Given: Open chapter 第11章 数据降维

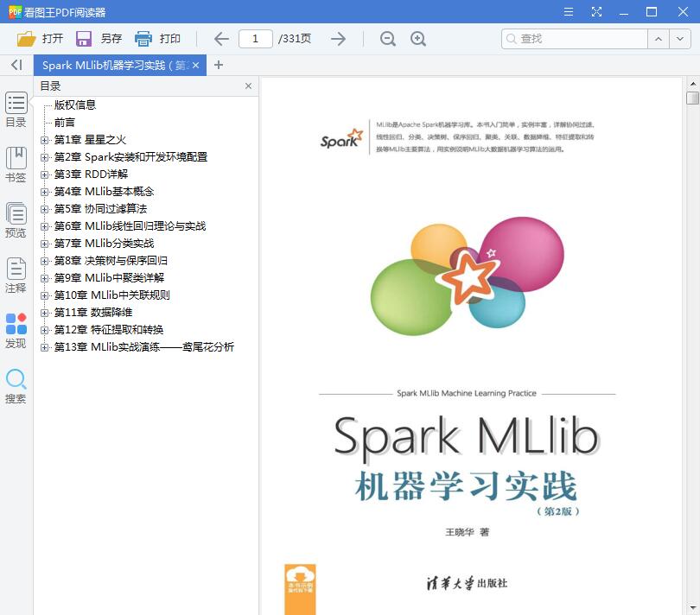Looking at the screenshot, I should pyautogui.click(x=92, y=313).
